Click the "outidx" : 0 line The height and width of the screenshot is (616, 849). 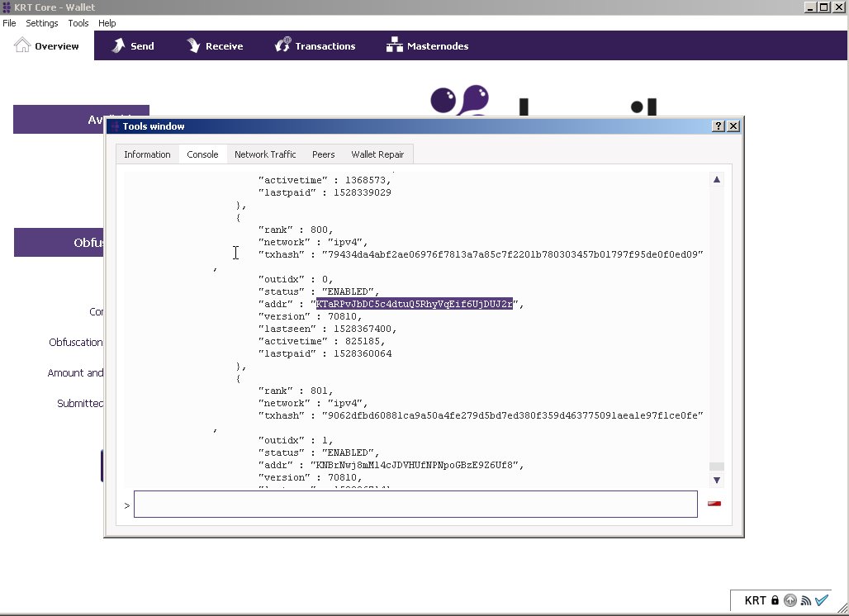(x=296, y=279)
